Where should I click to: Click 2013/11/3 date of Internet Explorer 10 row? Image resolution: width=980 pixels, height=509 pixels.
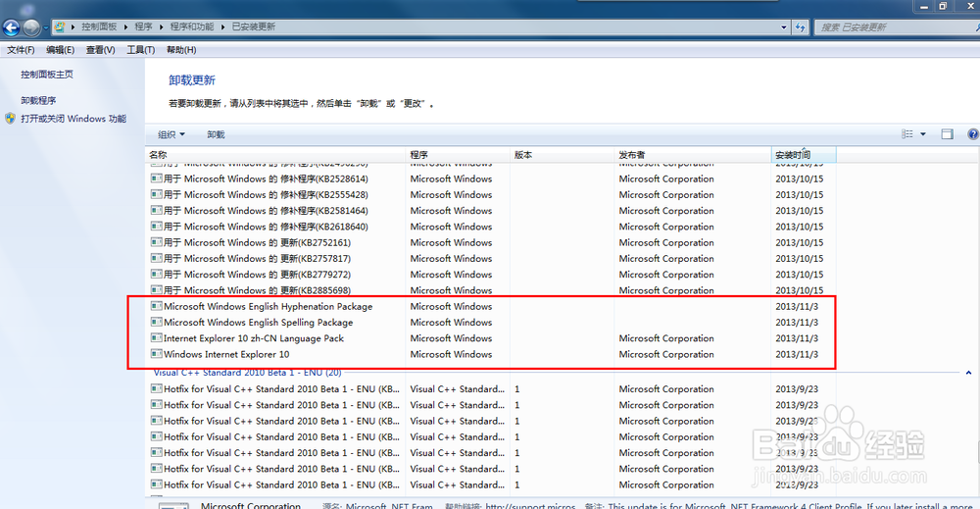(797, 355)
